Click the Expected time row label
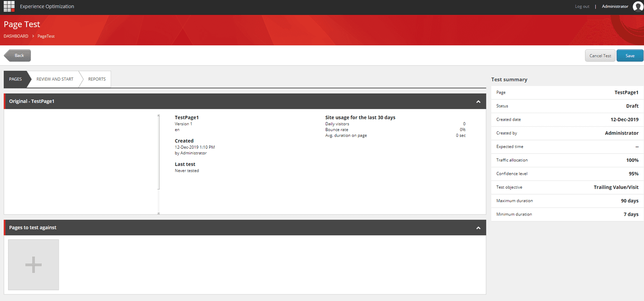 click(510, 147)
